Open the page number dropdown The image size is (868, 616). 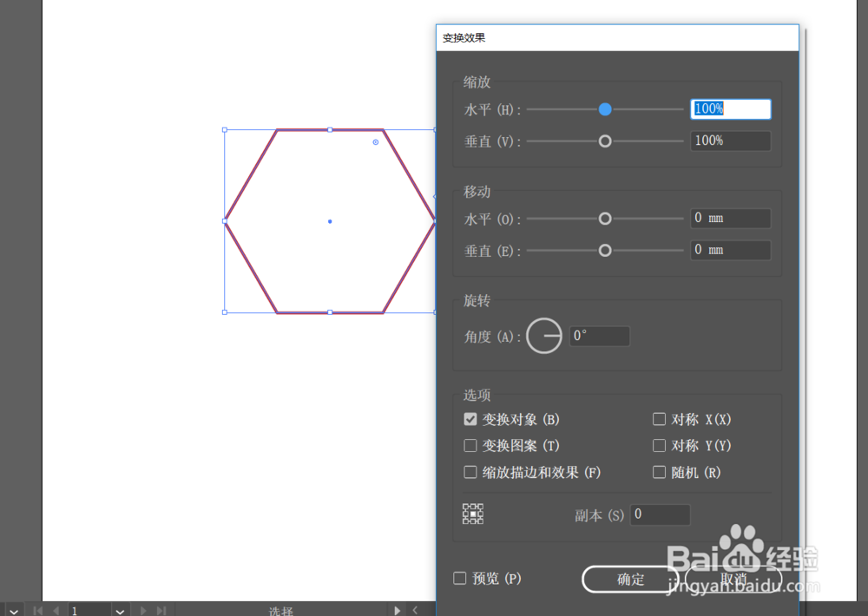[120, 610]
